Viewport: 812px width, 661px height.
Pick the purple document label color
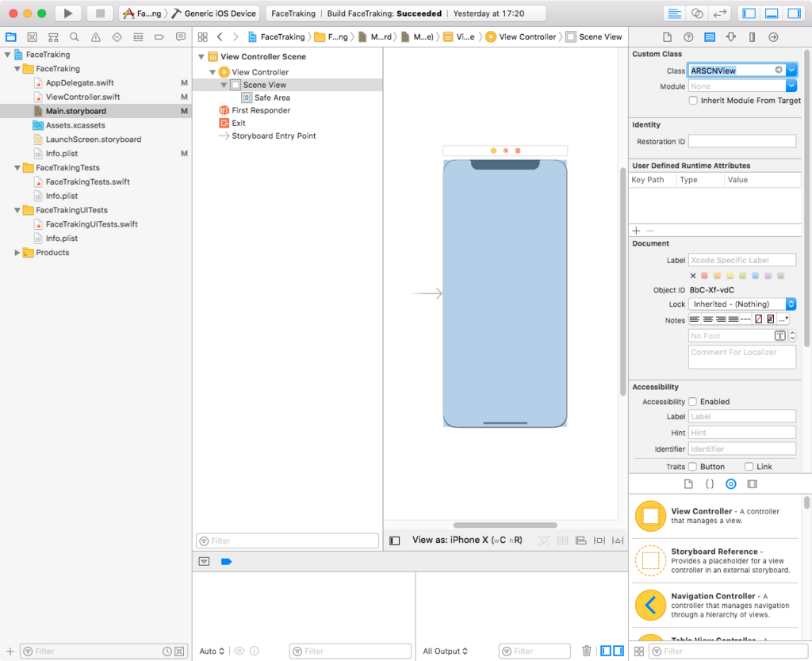(x=768, y=275)
